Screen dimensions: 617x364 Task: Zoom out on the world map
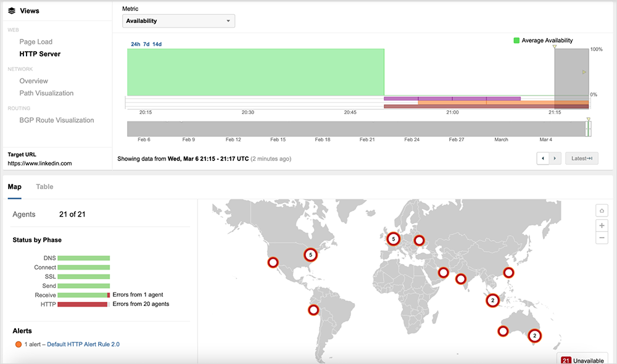tap(602, 238)
